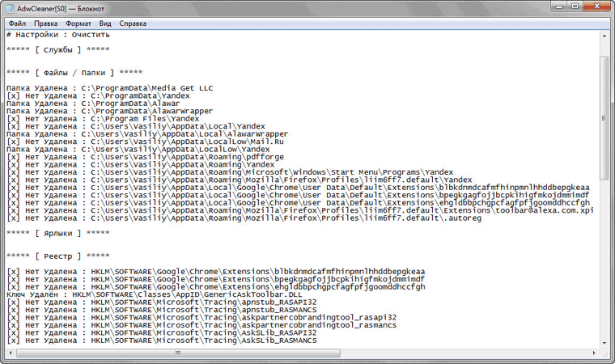
Task: Click the '[ Файлы / Папки ]' section header
Action: [x=74, y=73]
